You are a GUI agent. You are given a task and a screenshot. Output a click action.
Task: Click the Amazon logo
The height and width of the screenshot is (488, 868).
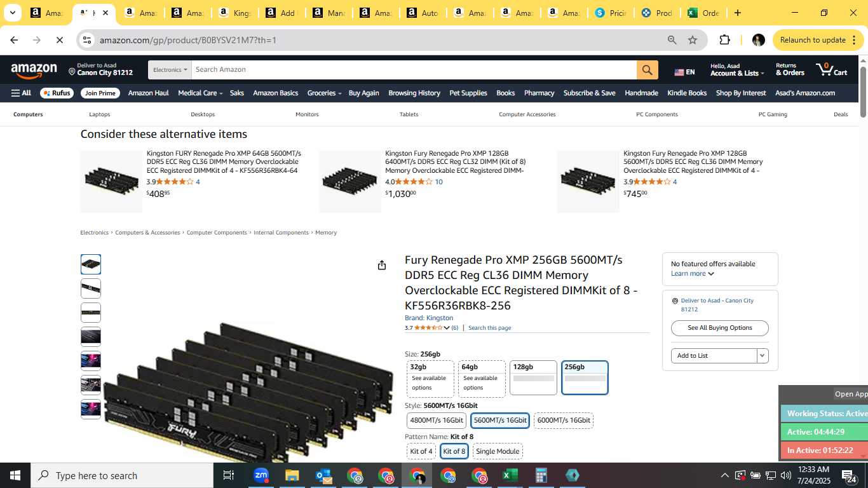pos(34,71)
